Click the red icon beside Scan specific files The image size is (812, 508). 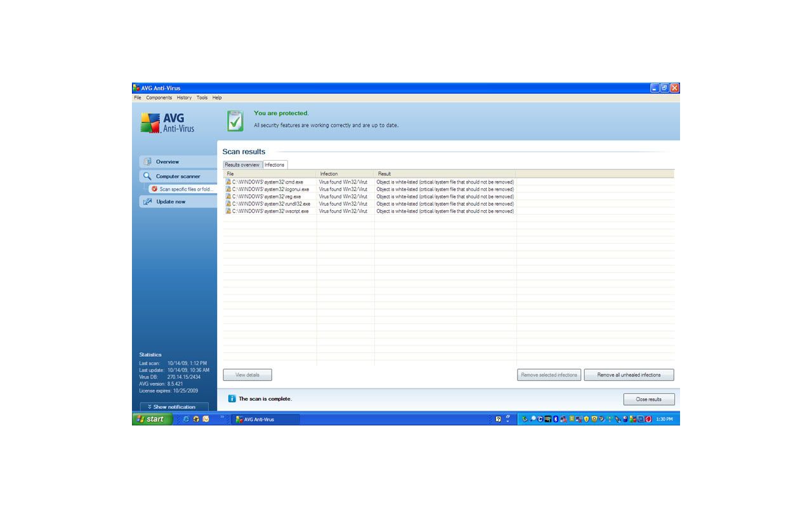(x=155, y=189)
